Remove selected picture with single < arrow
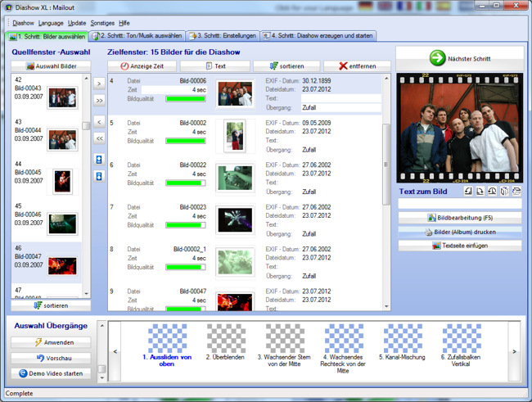The image size is (532, 402). tap(99, 122)
